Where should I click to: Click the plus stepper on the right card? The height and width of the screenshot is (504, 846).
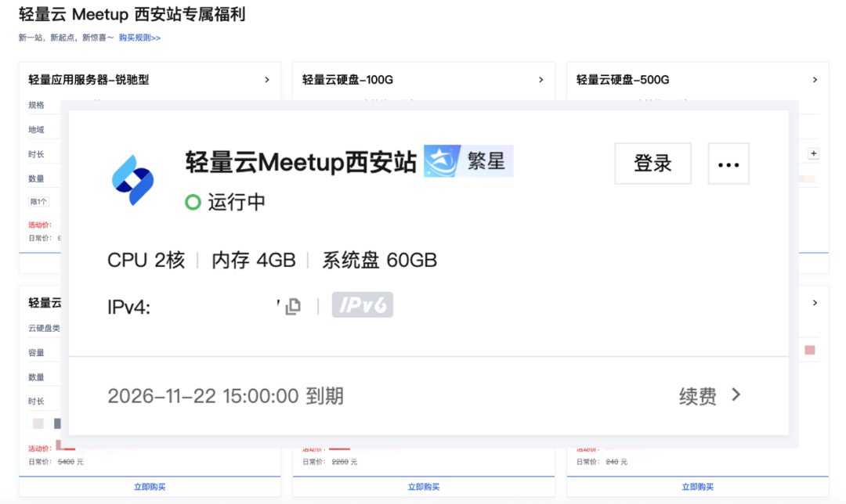click(814, 153)
